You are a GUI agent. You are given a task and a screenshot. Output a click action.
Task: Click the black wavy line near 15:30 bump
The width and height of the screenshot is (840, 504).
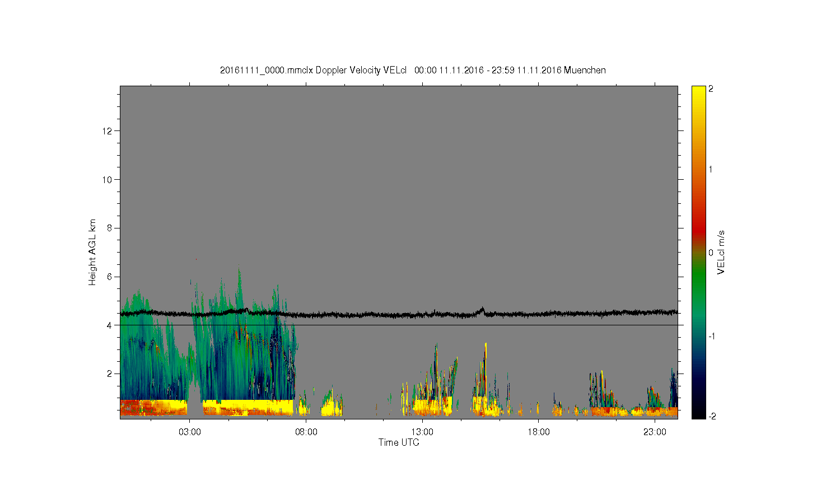point(482,309)
